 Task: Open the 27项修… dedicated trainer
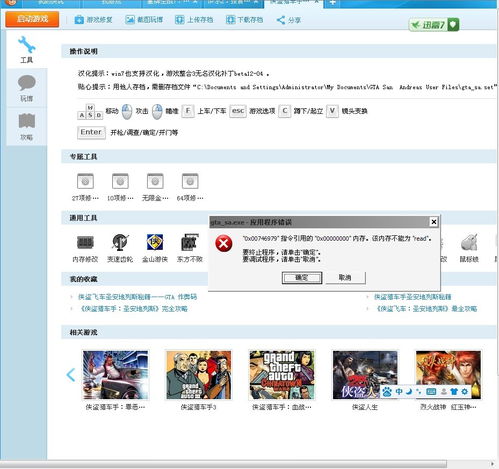tap(85, 187)
